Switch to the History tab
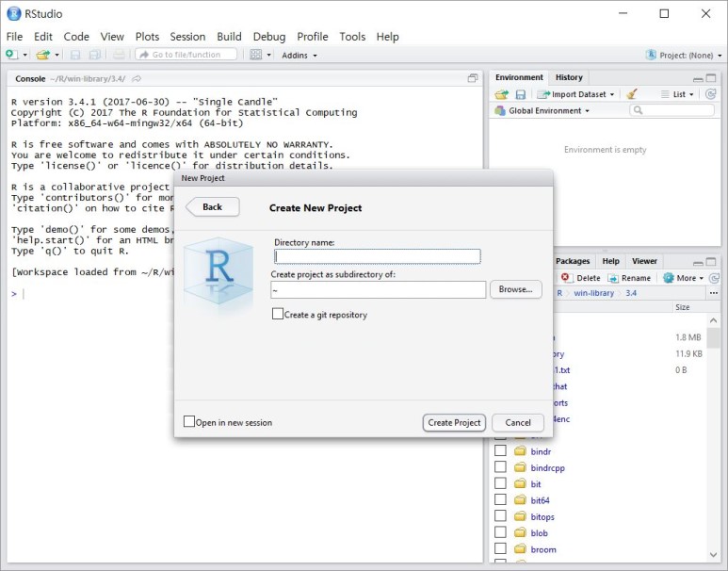The width and height of the screenshot is (728, 571). click(x=569, y=77)
